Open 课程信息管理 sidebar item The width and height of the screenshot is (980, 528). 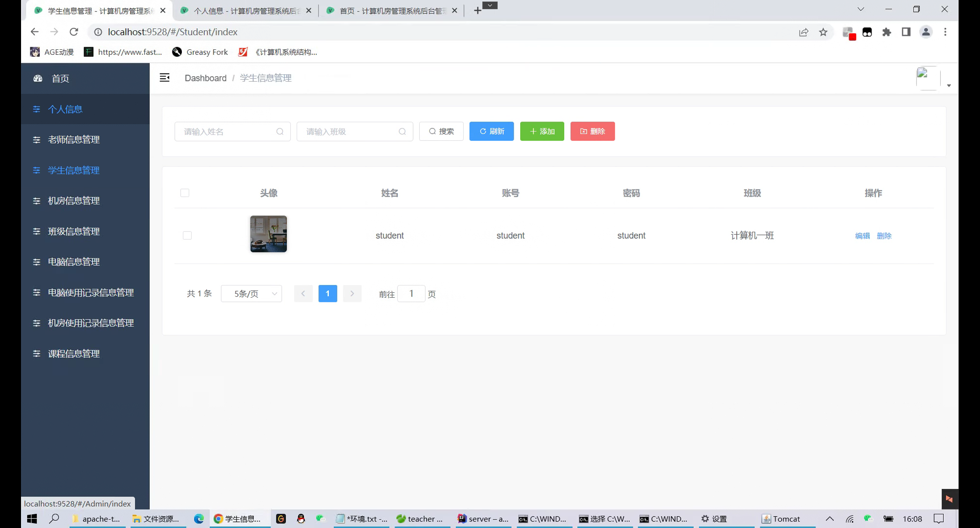pos(73,353)
